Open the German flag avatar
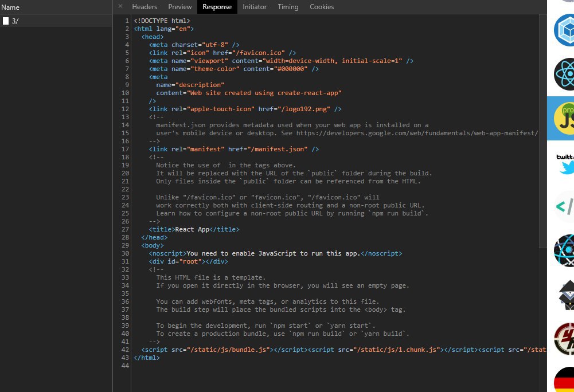Image resolution: width=574 pixels, height=392 pixels. [x=564, y=379]
